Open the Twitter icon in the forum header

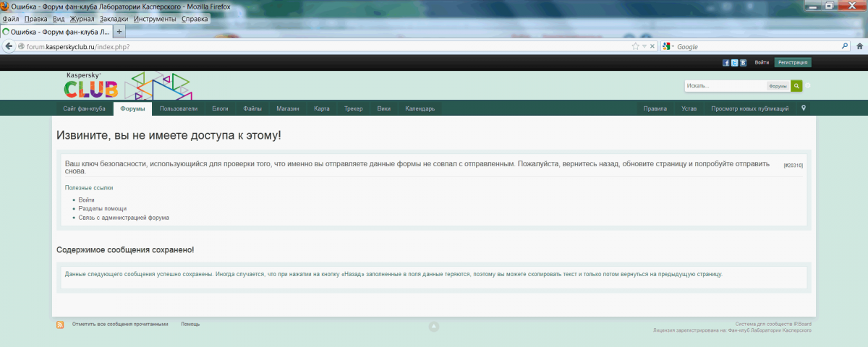pyautogui.click(x=734, y=63)
